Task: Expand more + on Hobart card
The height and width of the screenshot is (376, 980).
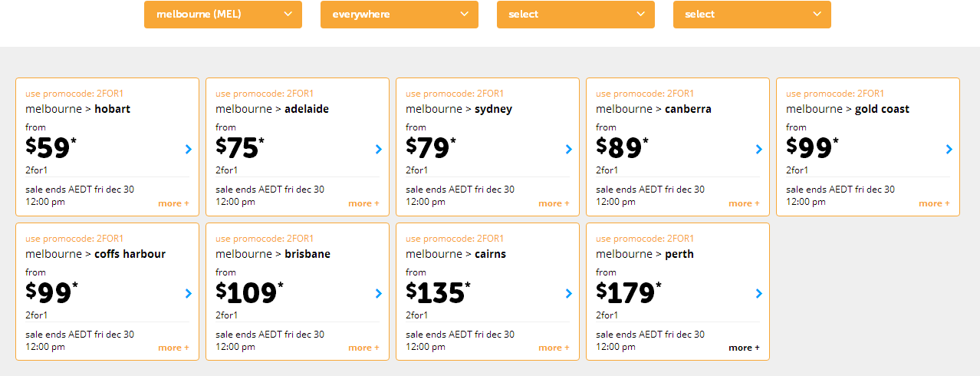Action: point(173,203)
